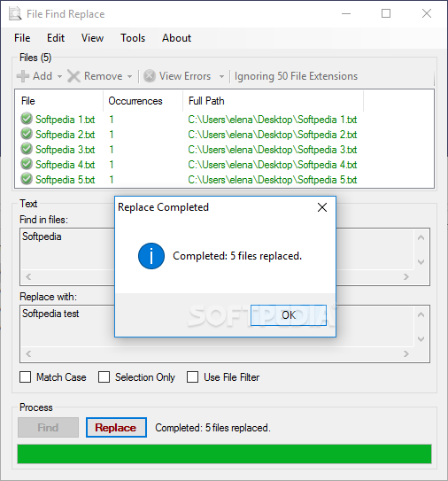Screen dimensions: 448x481
Task: Click green check icon for Softpedia 1.txt
Action: point(27,119)
